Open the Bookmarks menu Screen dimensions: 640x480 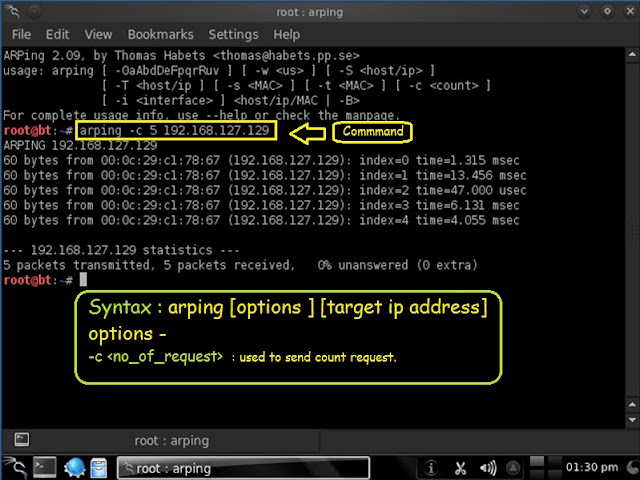tap(160, 34)
